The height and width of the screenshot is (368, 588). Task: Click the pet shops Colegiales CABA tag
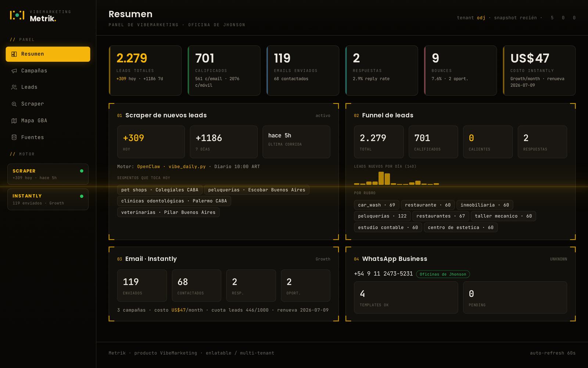point(160,190)
